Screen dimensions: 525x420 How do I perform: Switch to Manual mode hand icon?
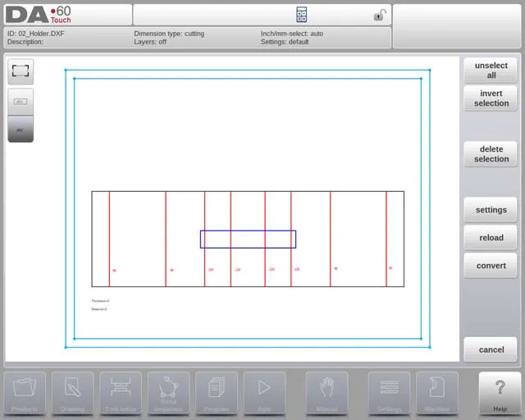coord(326,392)
